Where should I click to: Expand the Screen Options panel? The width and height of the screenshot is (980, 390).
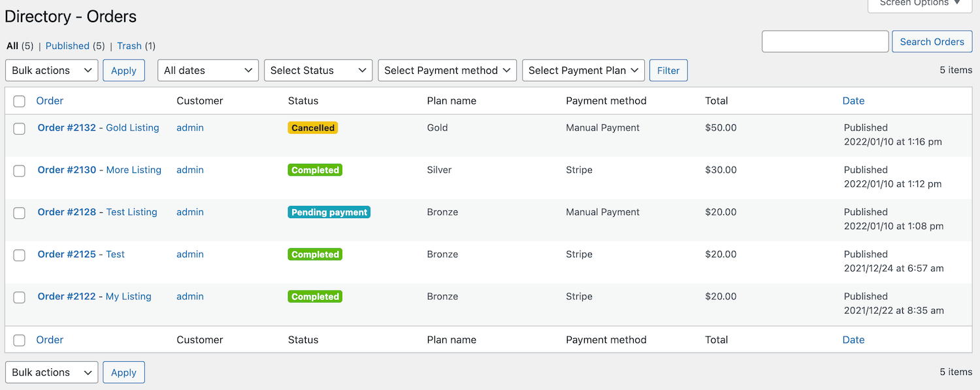click(x=919, y=4)
